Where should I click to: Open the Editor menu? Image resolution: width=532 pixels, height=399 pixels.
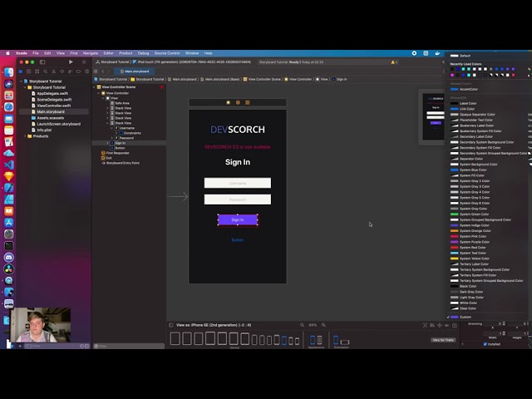(108, 53)
